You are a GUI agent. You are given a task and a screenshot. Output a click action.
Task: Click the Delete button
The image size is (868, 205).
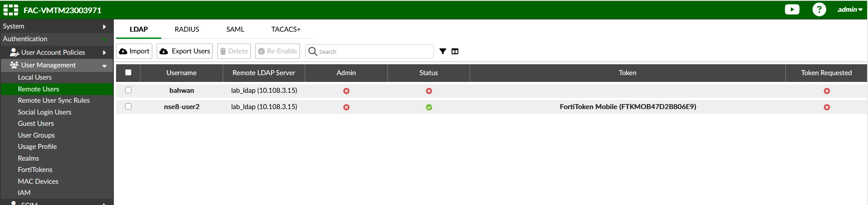pos(234,51)
